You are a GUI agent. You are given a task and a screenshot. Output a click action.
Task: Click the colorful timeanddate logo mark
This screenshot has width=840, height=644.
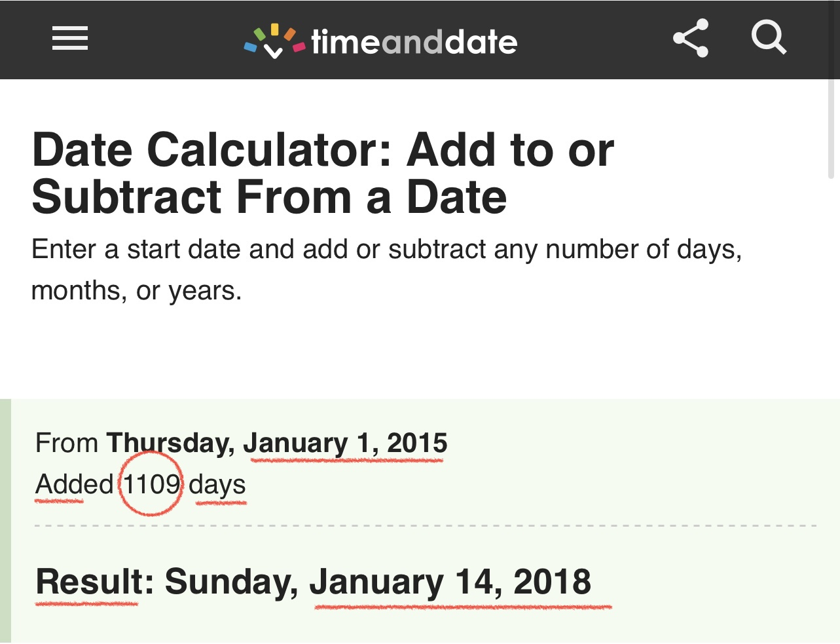[x=274, y=41]
